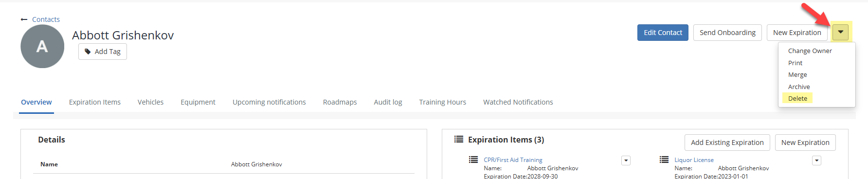Select Merge in the actions menu
The height and width of the screenshot is (179, 868).
797,74
